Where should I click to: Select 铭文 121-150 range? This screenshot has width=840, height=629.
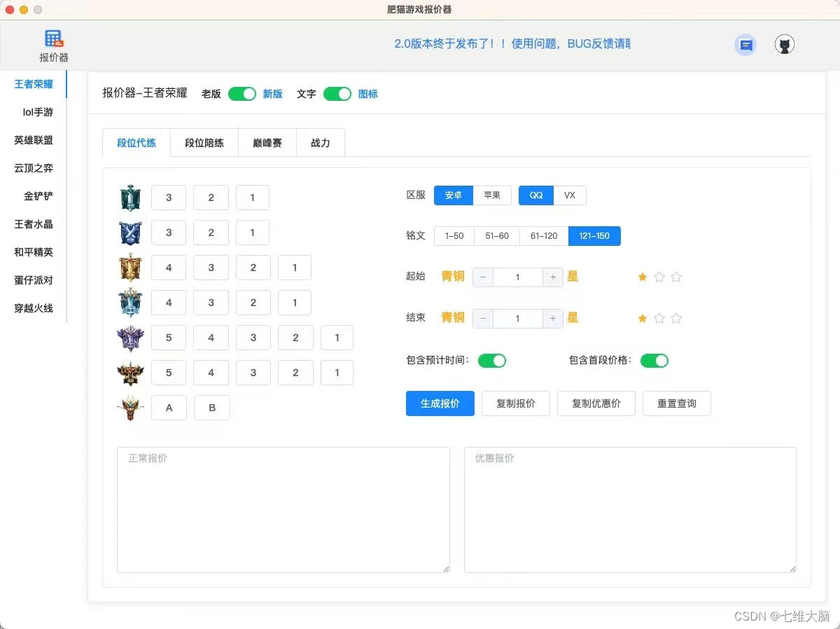[594, 236]
